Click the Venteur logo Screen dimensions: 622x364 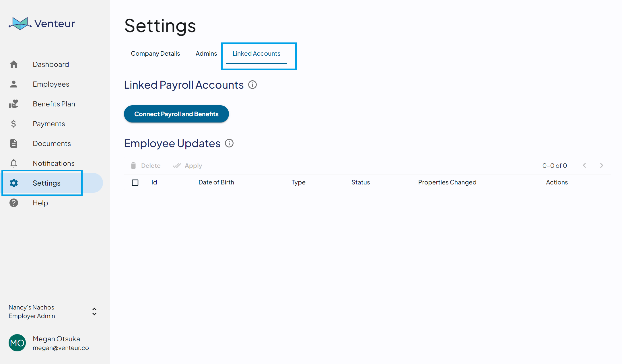[42, 24]
